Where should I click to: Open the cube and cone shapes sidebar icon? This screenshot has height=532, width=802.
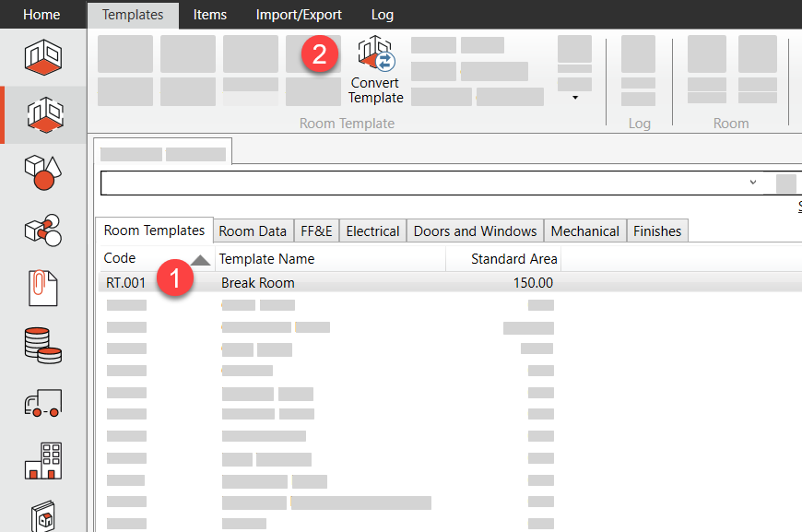[x=43, y=172]
